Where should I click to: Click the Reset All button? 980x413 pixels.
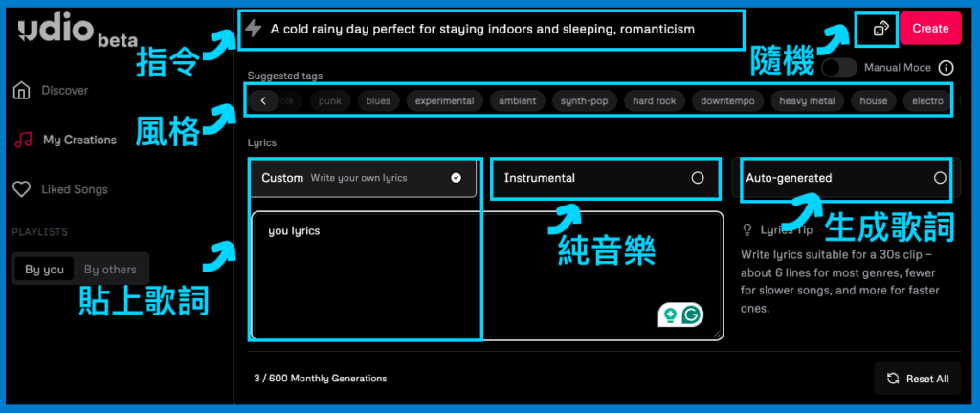[x=917, y=379]
